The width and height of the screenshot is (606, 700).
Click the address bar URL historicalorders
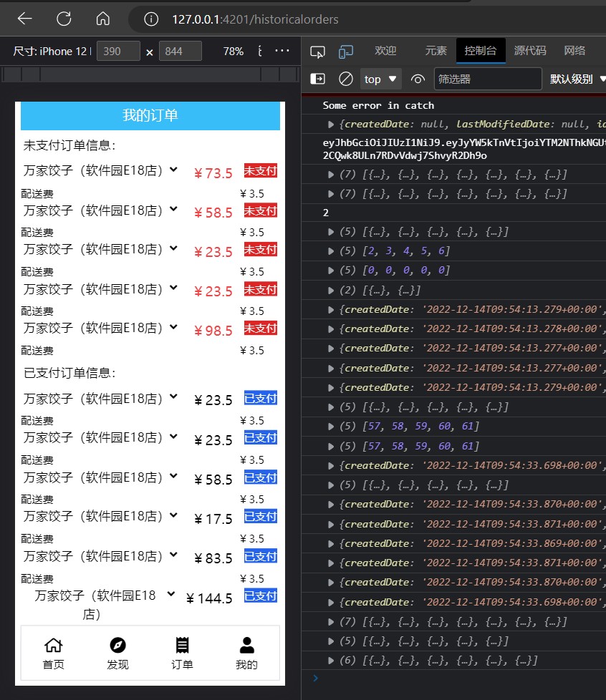(255, 19)
